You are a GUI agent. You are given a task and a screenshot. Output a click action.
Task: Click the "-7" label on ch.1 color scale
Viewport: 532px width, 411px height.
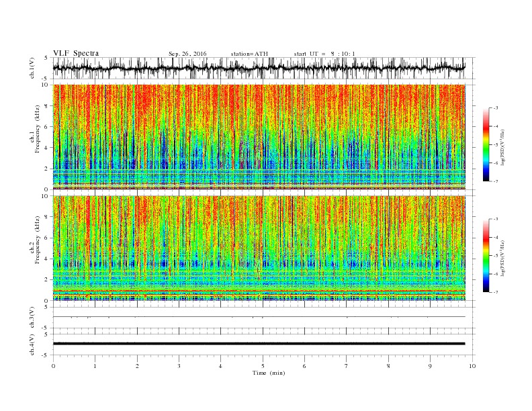pyautogui.click(x=496, y=181)
